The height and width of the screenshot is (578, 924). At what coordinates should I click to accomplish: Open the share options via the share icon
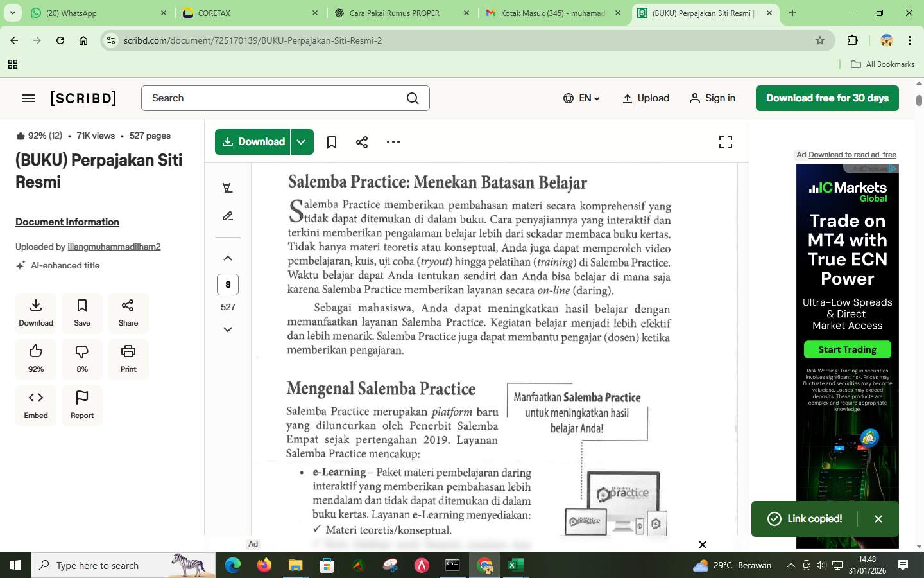pos(362,141)
